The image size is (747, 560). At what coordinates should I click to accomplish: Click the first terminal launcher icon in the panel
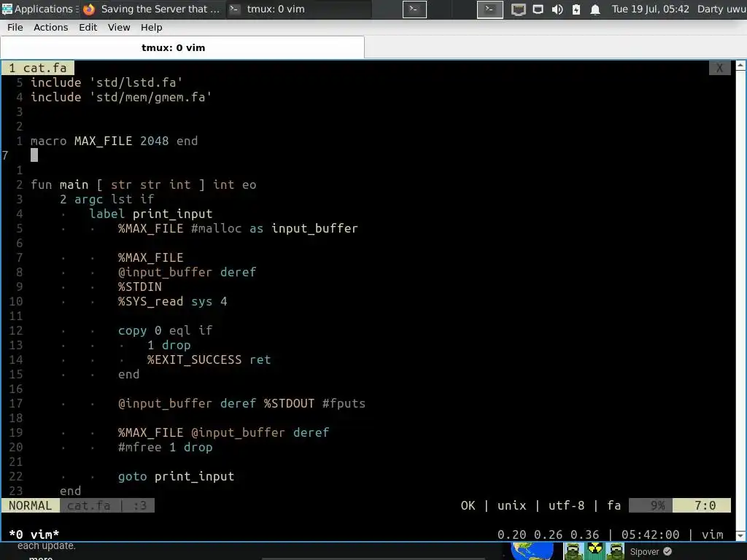point(414,9)
